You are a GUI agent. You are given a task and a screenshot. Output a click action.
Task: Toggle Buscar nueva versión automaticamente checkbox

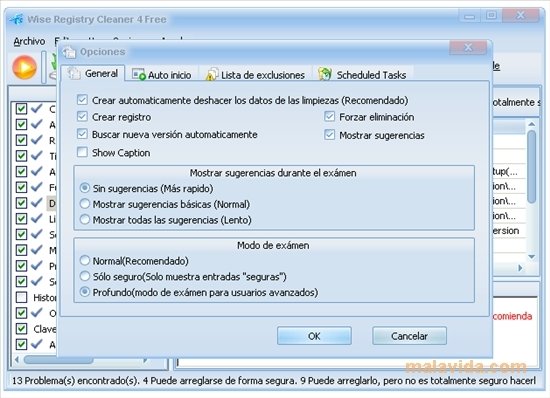click(x=82, y=134)
